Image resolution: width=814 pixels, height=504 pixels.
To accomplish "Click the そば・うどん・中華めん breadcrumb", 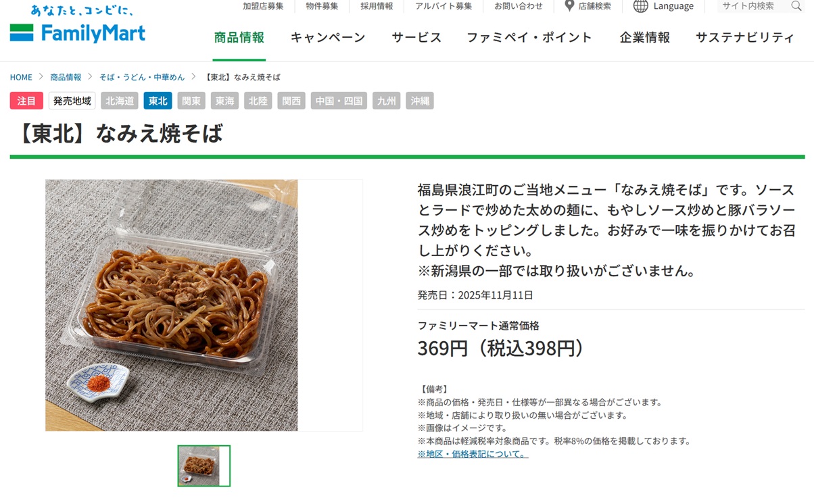I will click(x=142, y=77).
